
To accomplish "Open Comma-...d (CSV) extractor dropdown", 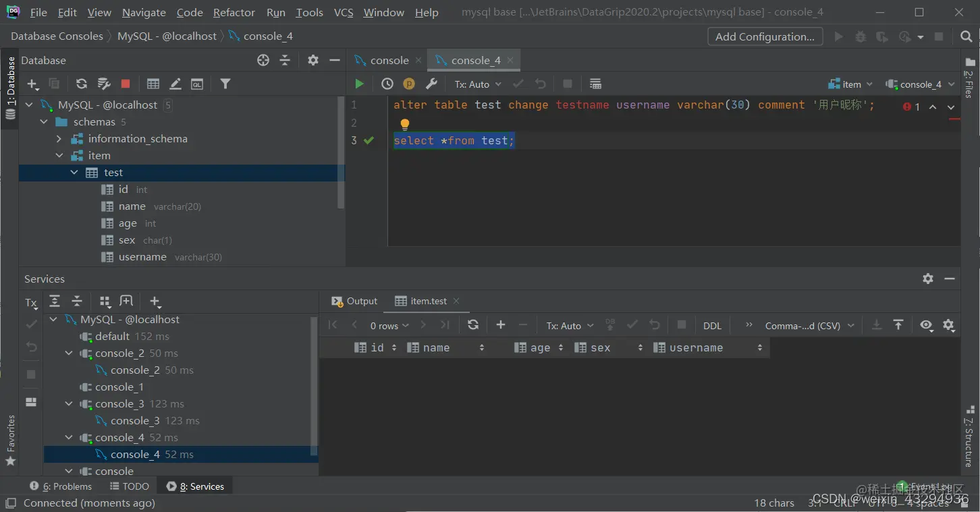I will point(809,326).
